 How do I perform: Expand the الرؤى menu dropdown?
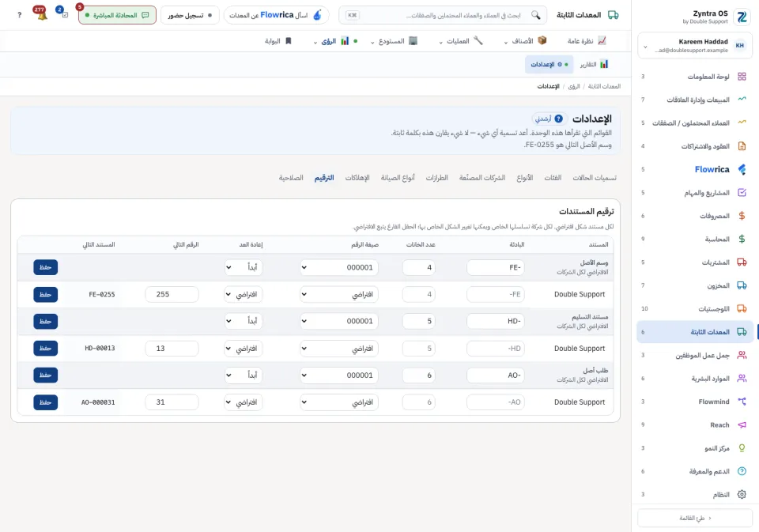pyautogui.click(x=335, y=41)
